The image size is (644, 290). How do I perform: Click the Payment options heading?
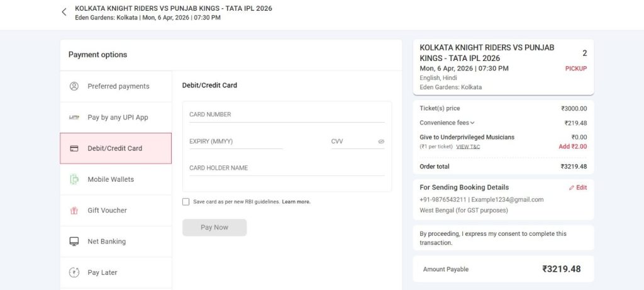click(97, 55)
